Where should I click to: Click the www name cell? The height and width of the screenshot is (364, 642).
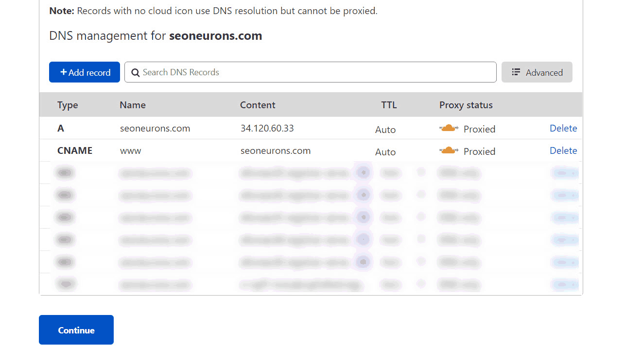[x=130, y=151]
